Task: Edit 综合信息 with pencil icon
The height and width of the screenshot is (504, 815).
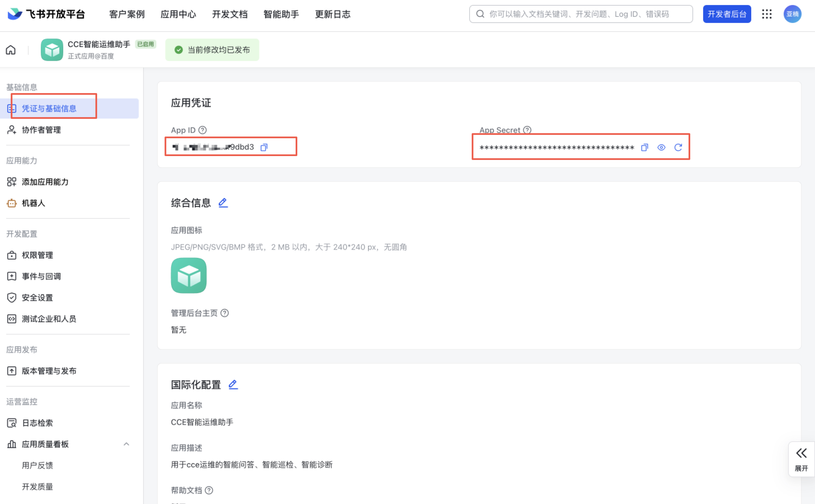Action: [223, 203]
